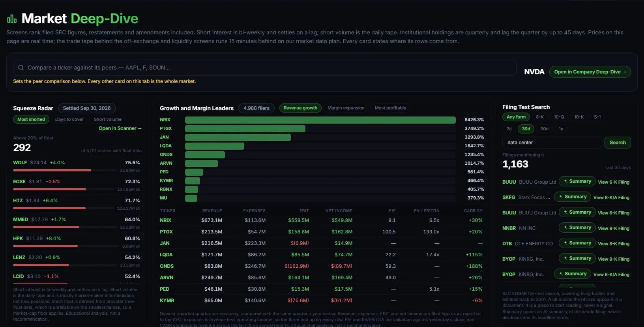Click the ONDS ticker in the financials table
Screen dimensions: 644x327
[167, 266]
